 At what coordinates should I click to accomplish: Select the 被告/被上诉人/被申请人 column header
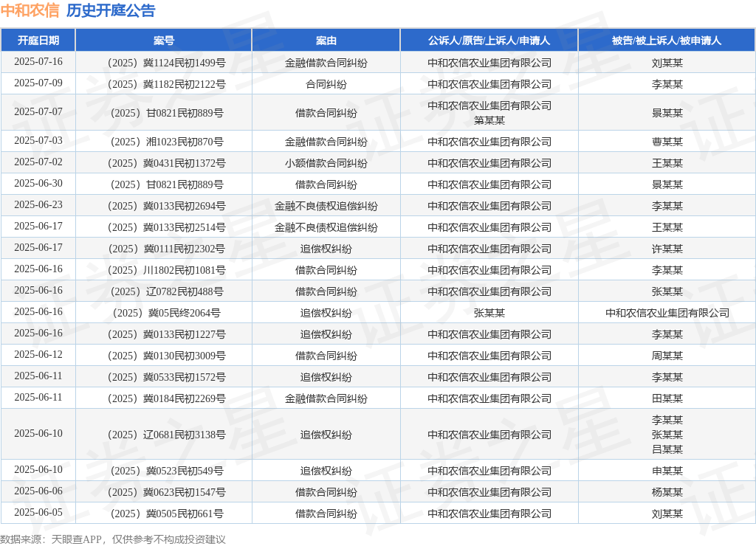[667, 41]
